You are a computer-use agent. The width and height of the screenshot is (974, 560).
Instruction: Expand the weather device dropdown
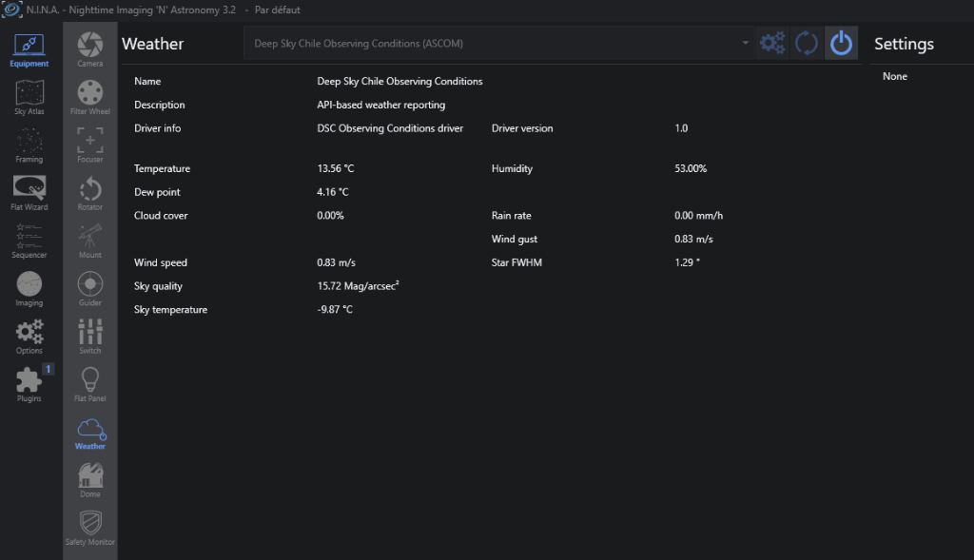[x=745, y=43]
